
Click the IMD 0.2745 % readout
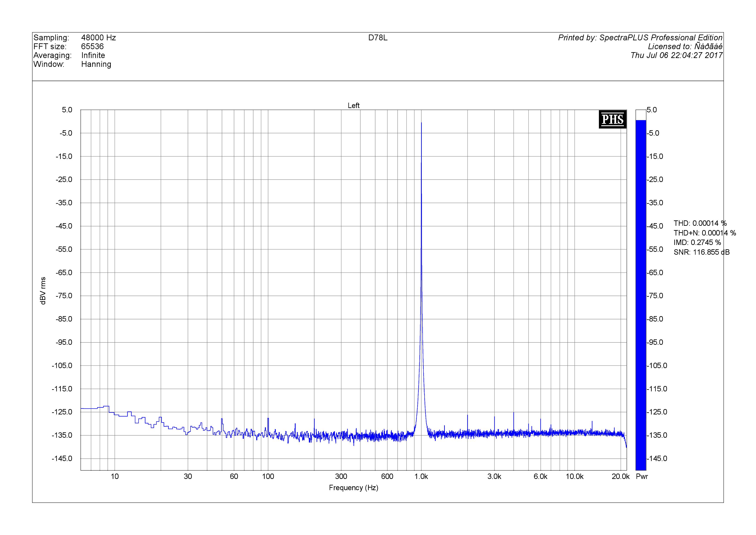[697, 242]
